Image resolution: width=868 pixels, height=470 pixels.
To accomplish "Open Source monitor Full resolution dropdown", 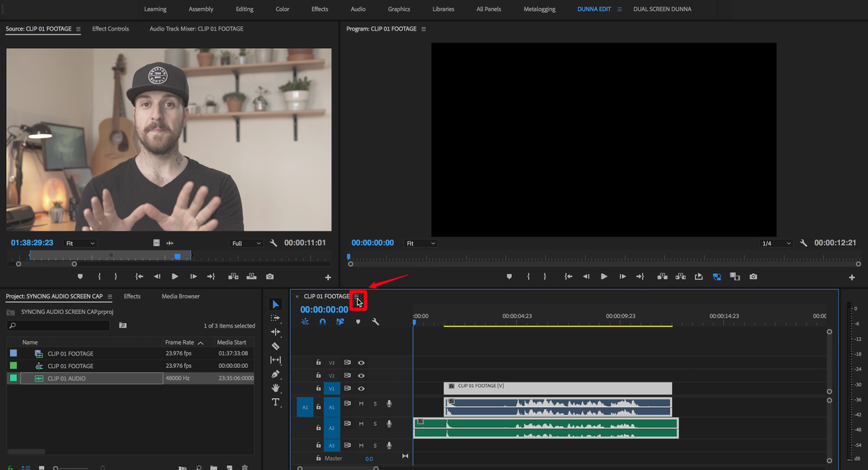I will pyautogui.click(x=246, y=243).
